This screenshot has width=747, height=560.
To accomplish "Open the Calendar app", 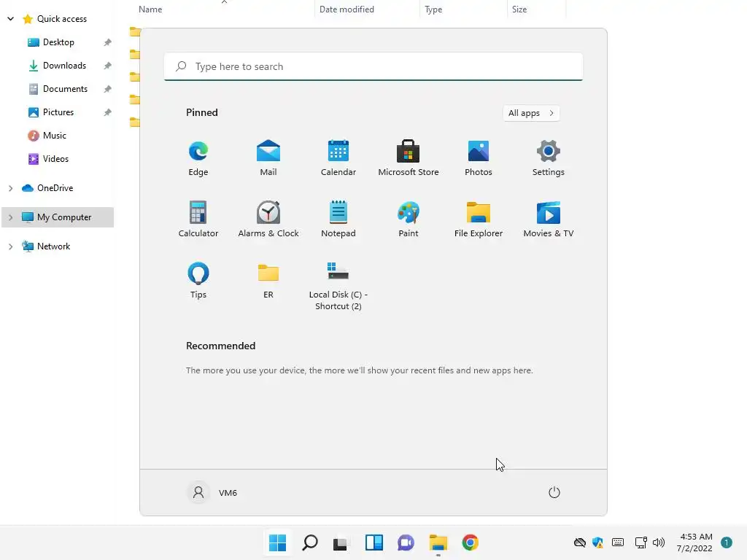I will click(x=338, y=158).
